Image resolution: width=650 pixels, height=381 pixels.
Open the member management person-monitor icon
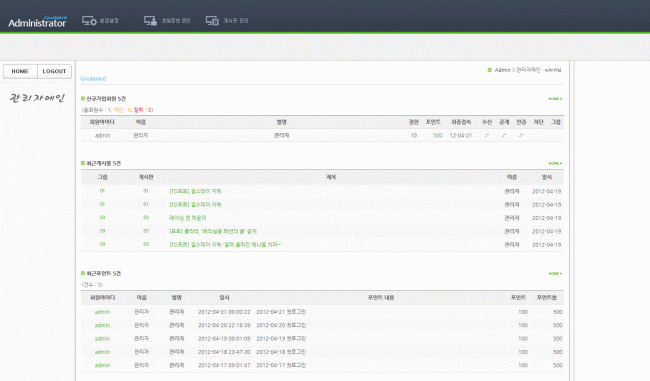(x=150, y=20)
